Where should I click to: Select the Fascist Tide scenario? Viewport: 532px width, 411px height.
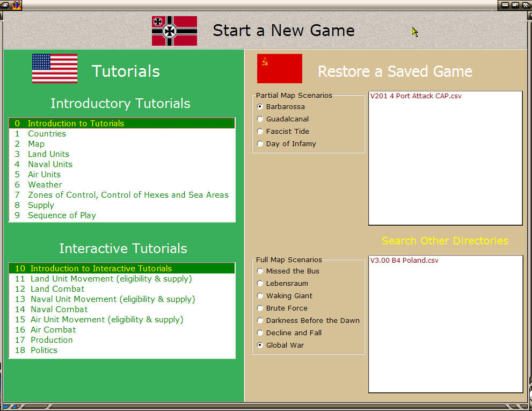point(260,131)
